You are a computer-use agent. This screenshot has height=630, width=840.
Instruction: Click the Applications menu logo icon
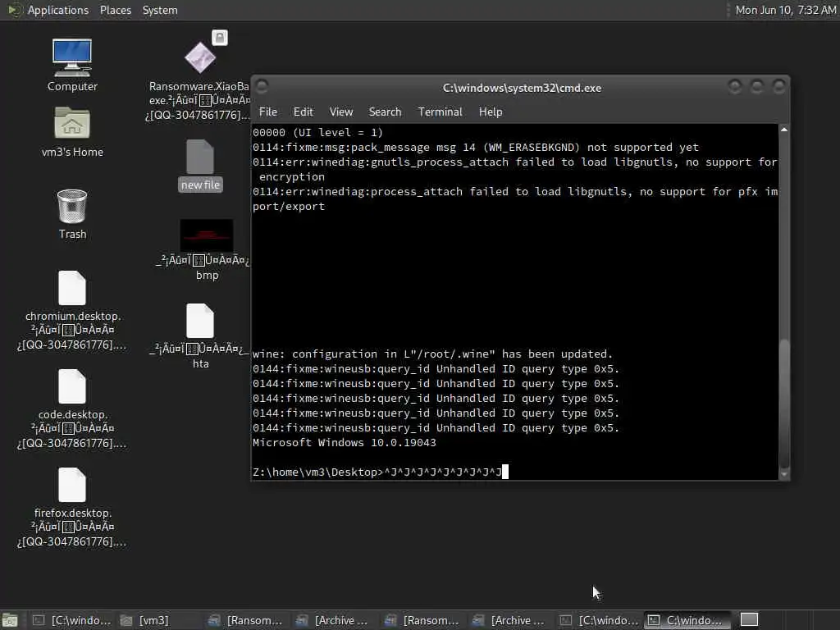tap(15, 10)
